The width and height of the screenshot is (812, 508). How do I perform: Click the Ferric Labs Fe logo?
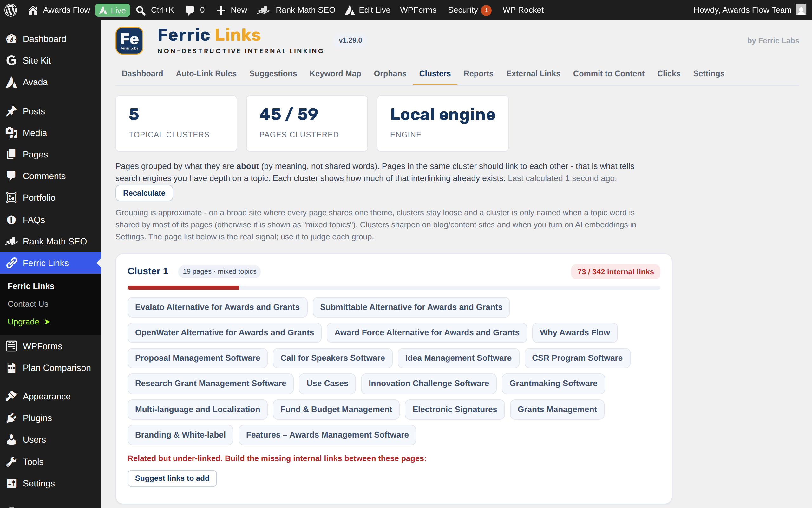(x=129, y=41)
